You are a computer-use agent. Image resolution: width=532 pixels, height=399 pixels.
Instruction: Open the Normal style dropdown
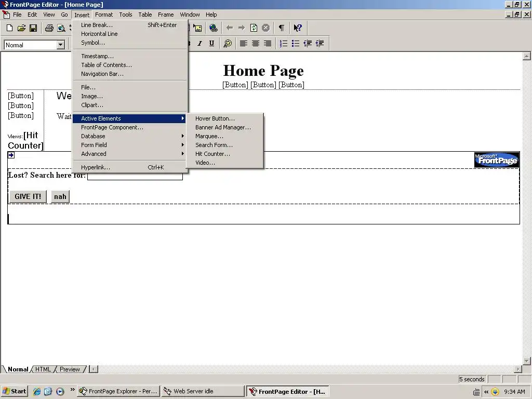pos(61,45)
